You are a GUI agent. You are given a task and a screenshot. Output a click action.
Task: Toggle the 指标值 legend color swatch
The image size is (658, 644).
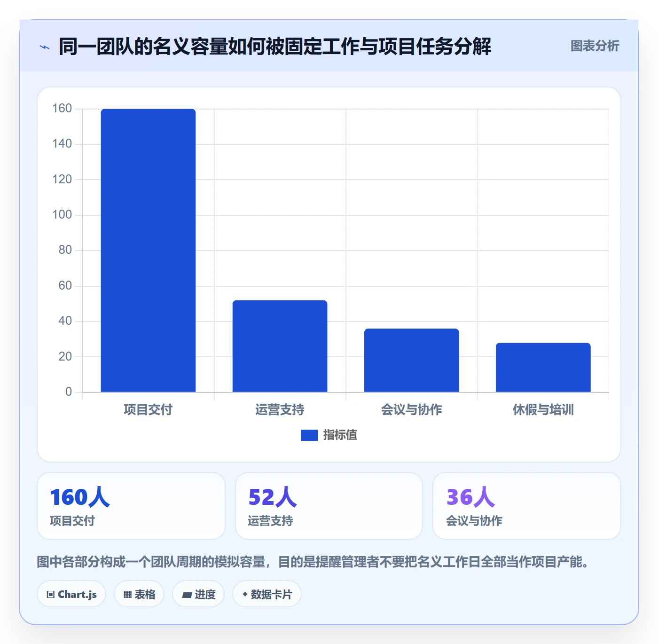coord(309,435)
